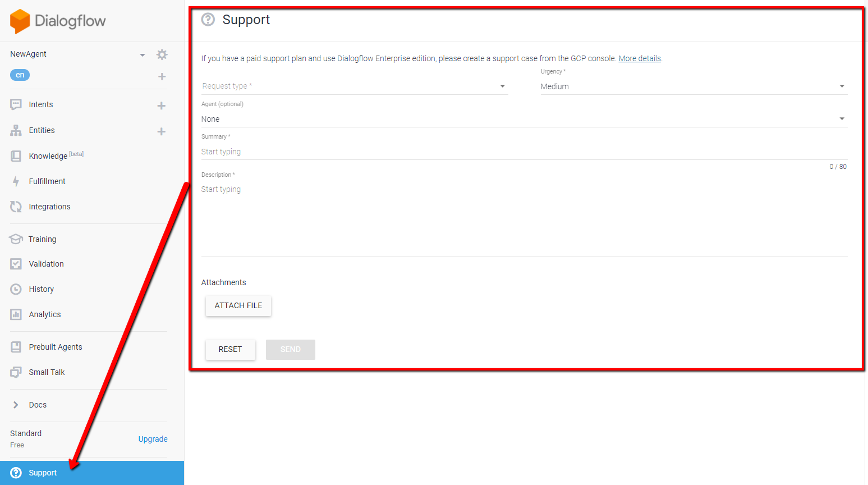Click the Entities hierarchy icon
This screenshot has width=868, height=485.
click(x=16, y=130)
